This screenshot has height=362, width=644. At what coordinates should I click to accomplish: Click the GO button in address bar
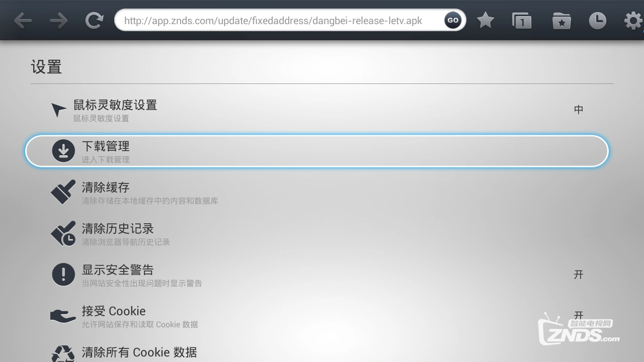(453, 21)
